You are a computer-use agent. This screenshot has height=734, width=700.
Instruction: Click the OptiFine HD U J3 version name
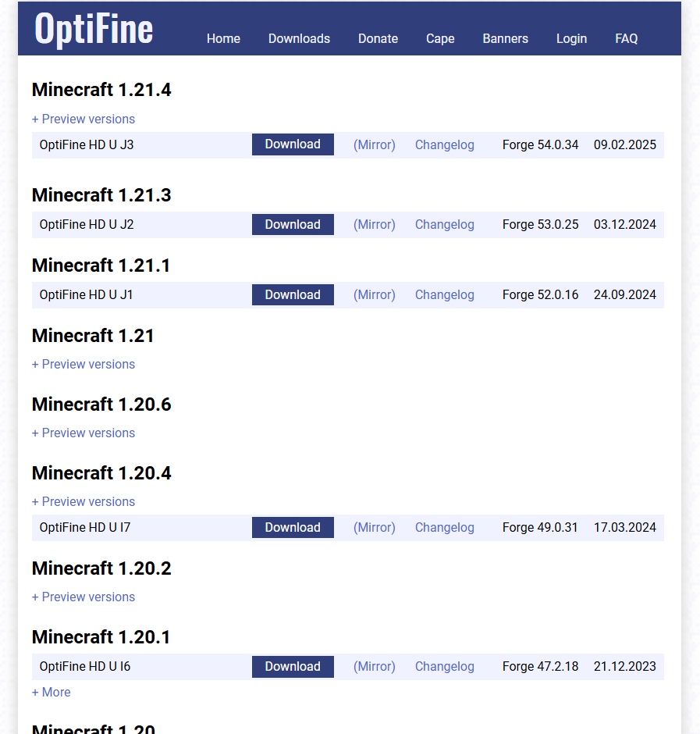[87, 145]
